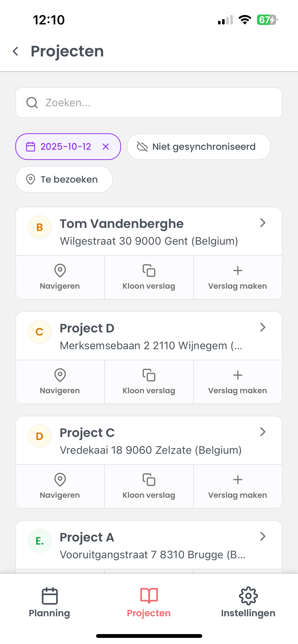Tap Navigeren pin icon for Project C
Viewport: 298px width, 644px height.
(60, 480)
